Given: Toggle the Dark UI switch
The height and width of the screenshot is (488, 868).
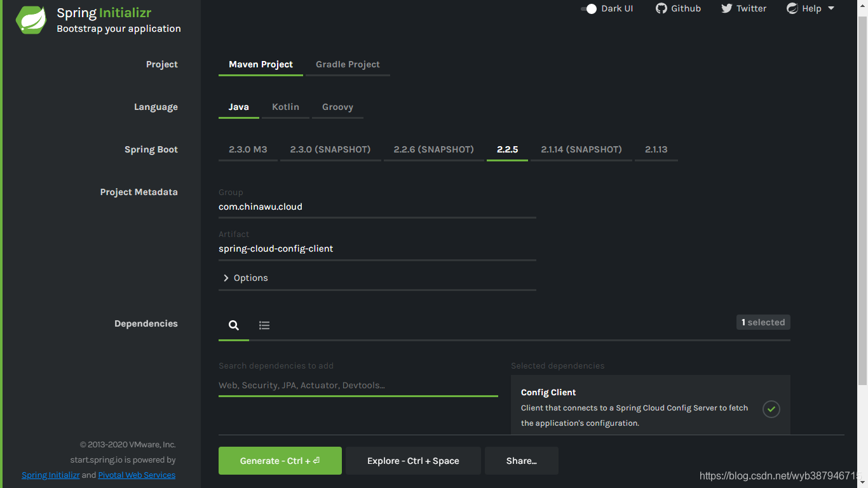Looking at the screenshot, I should click(x=589, y=9).
